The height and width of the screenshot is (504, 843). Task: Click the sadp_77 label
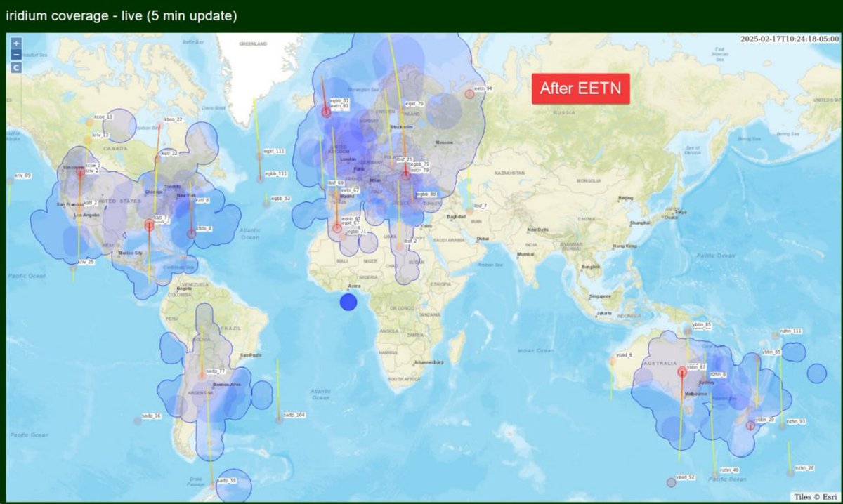pos(215,371)
